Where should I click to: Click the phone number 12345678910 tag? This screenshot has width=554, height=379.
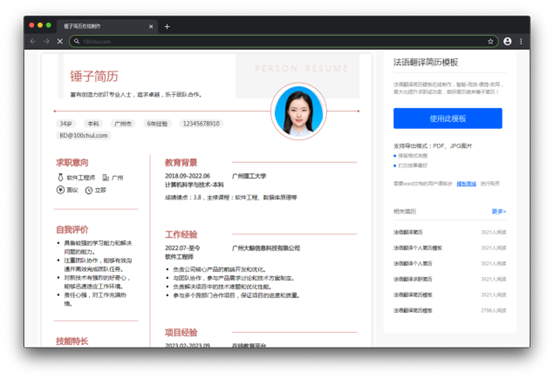tap(201, 124)
